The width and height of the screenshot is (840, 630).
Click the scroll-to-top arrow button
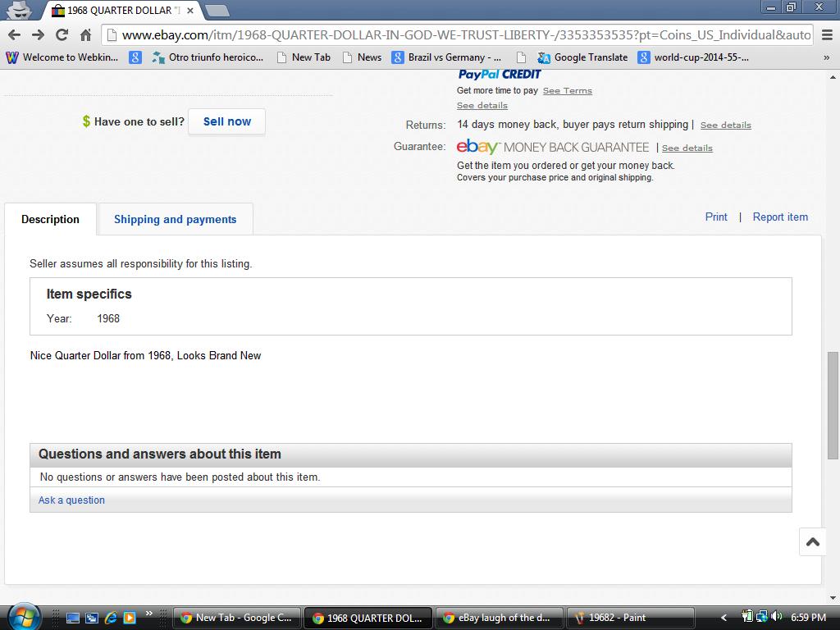[812, 542]
